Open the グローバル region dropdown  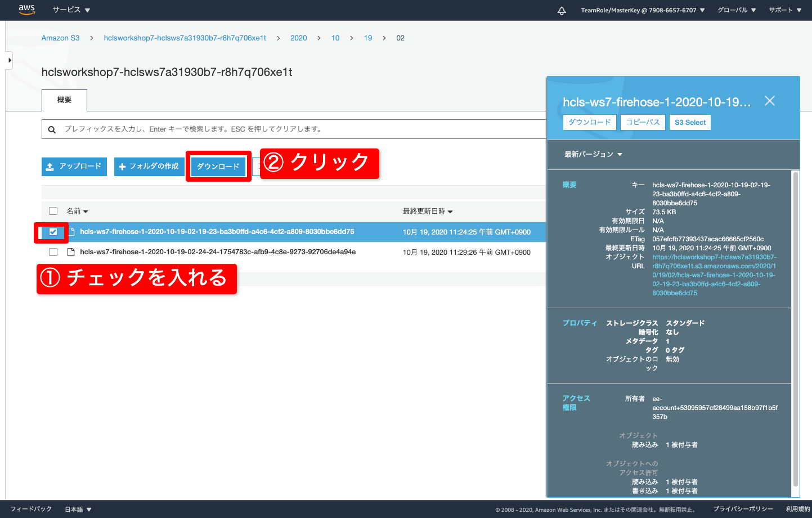(737, 10)
